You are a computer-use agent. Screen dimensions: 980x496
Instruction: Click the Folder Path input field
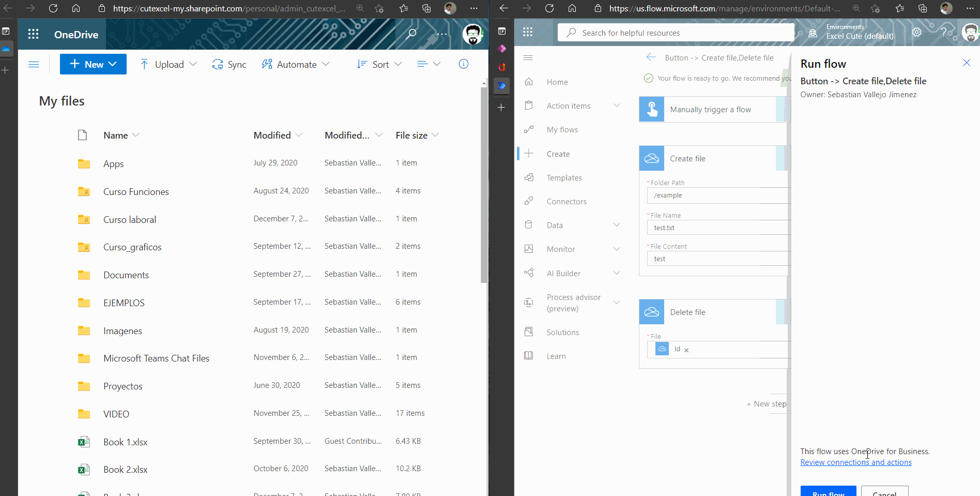(718, 196)
